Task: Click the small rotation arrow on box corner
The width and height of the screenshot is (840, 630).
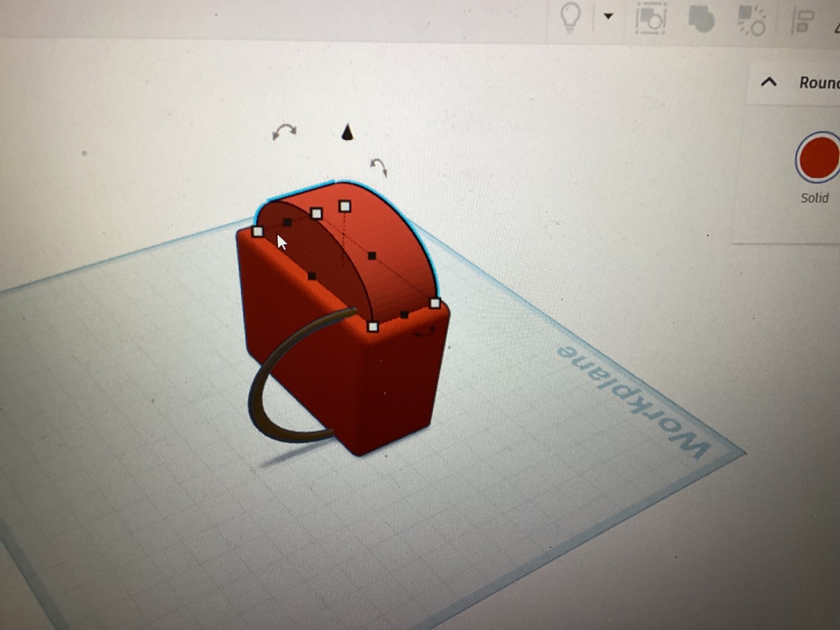Action: 425,332
